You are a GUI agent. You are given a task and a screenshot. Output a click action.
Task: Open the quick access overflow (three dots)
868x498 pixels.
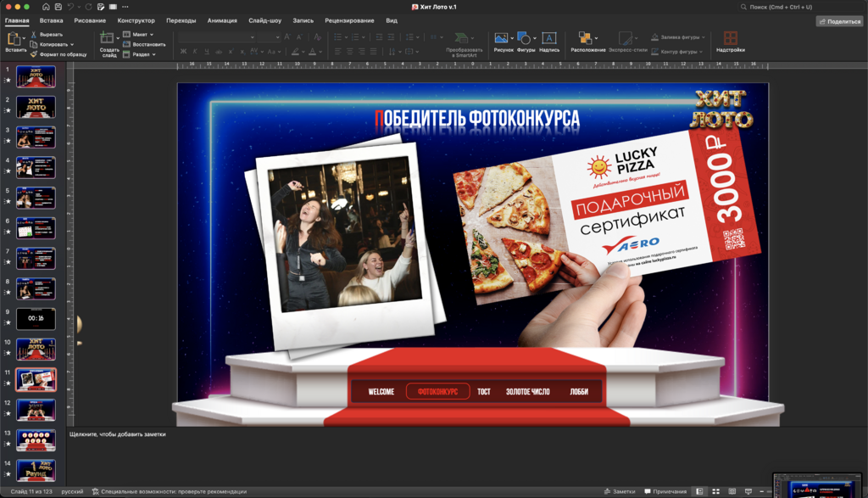point(125,7)
